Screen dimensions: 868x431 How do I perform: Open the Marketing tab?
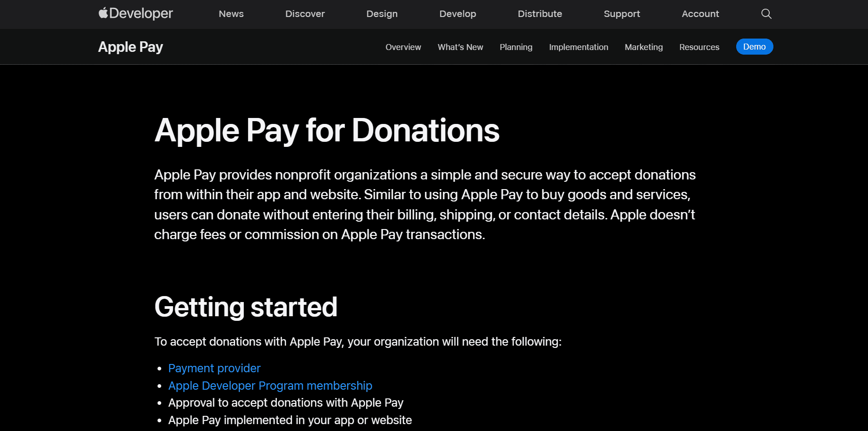(643, 47)
